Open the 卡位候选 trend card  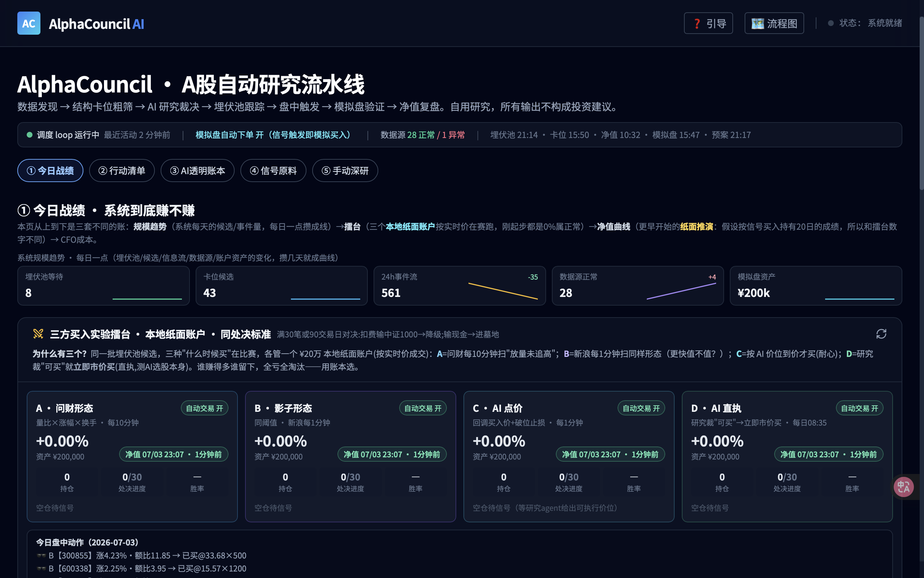coord(282,285)
